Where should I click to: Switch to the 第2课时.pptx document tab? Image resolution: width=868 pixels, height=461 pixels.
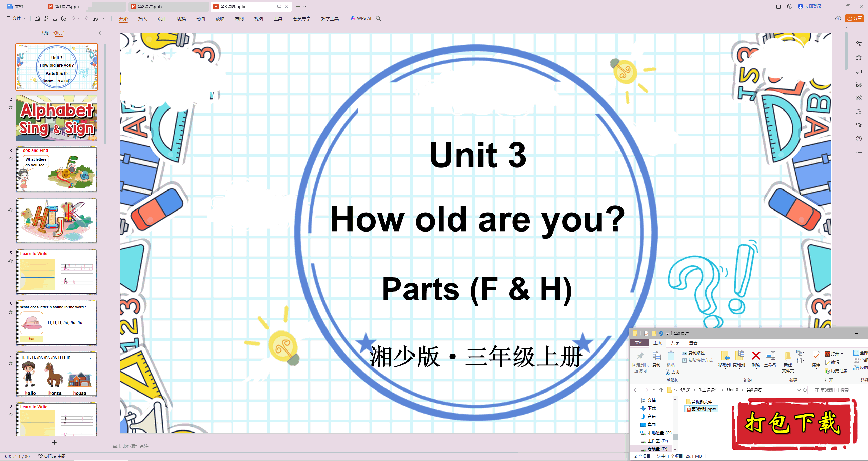pos(169,6)
